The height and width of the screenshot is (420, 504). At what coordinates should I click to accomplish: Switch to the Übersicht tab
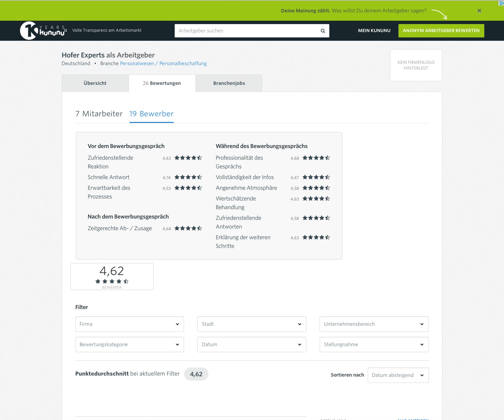pos(95,83)
